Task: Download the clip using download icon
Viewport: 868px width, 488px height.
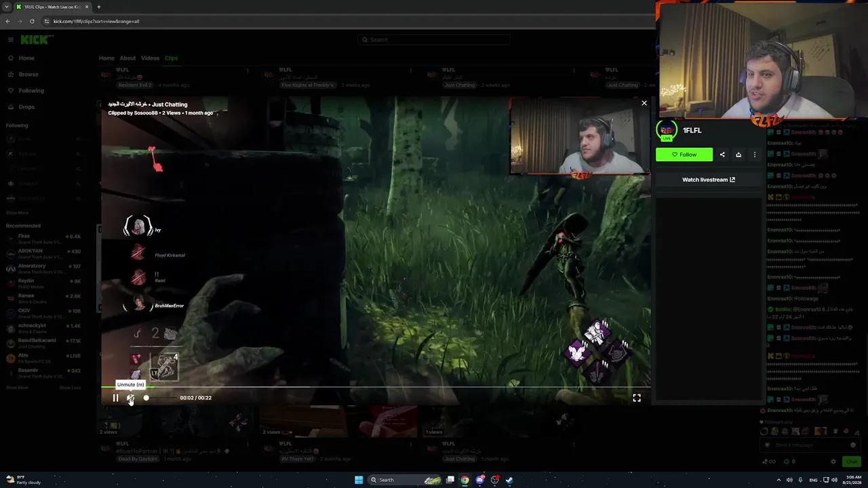Action: 738,155
